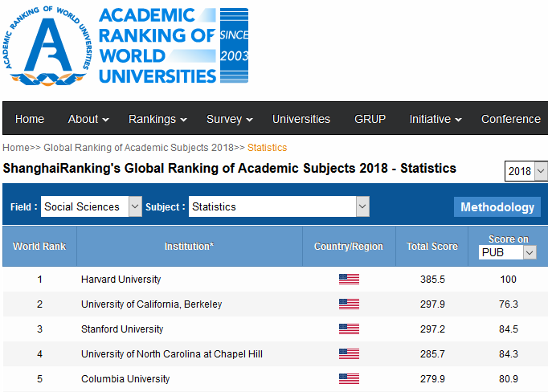
Task: Click the orange Statistics breadcrumb
Action: coord(268,148)
